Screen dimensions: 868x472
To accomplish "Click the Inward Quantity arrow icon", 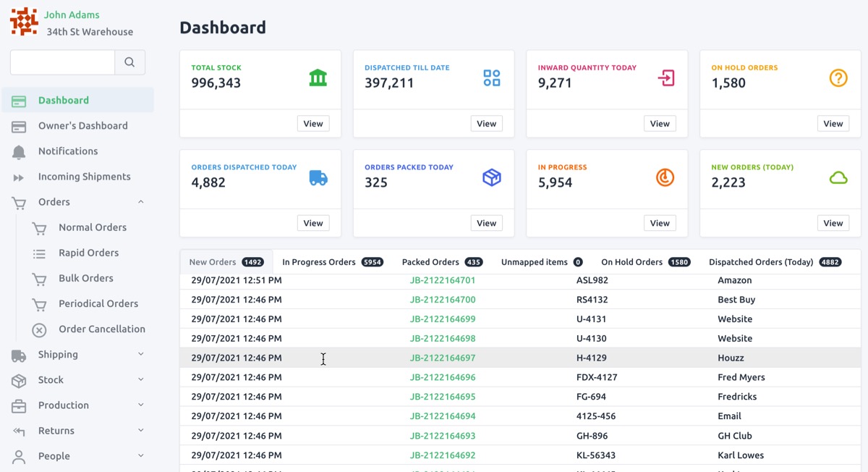I will (665, 77).
